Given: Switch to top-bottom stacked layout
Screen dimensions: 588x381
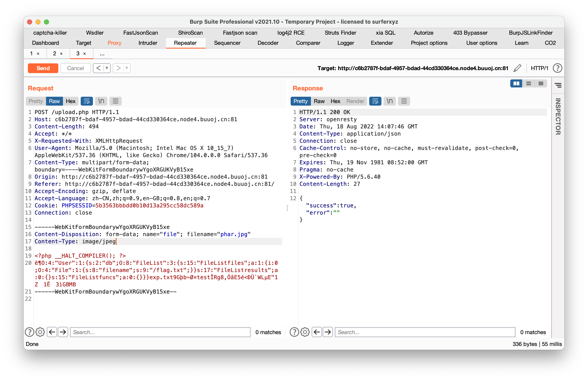Looking at the screenshot, I should 528,83.
